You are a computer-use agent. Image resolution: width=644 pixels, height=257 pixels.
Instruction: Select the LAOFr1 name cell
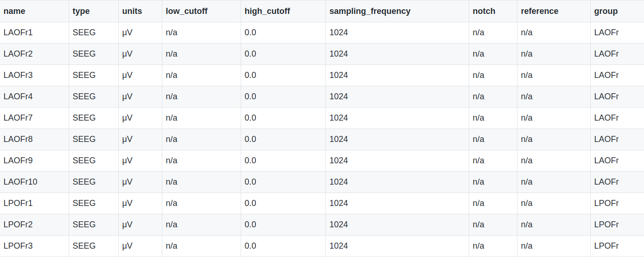18,32
